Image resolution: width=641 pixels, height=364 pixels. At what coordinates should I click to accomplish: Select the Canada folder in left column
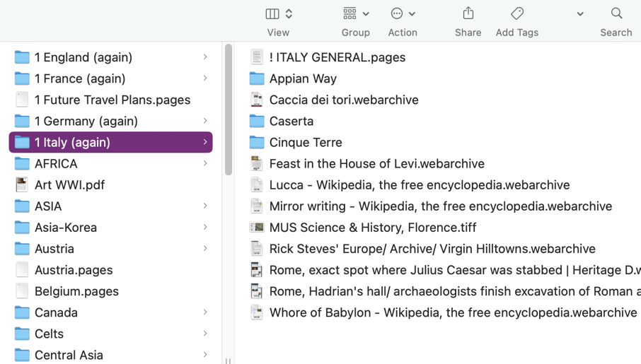[x=56, y=312]
